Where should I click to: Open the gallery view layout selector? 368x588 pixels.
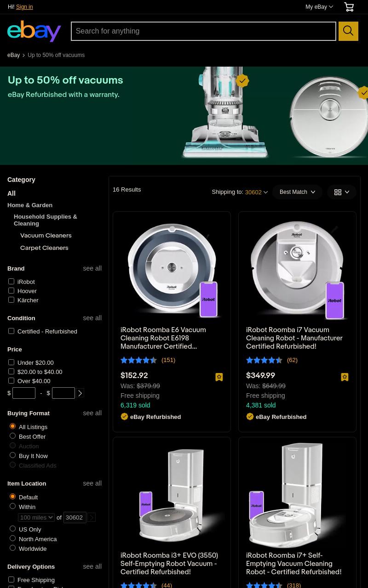(x=342, y=192)
